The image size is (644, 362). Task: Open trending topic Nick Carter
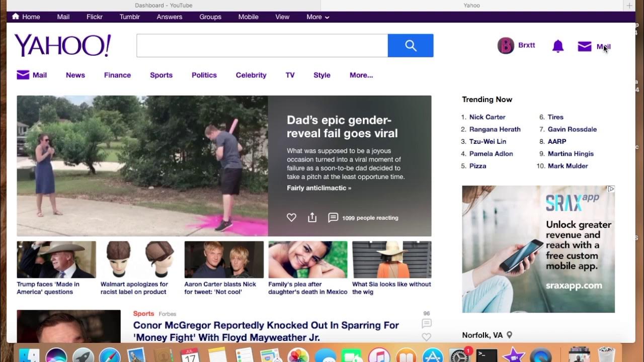click(487, 117)
